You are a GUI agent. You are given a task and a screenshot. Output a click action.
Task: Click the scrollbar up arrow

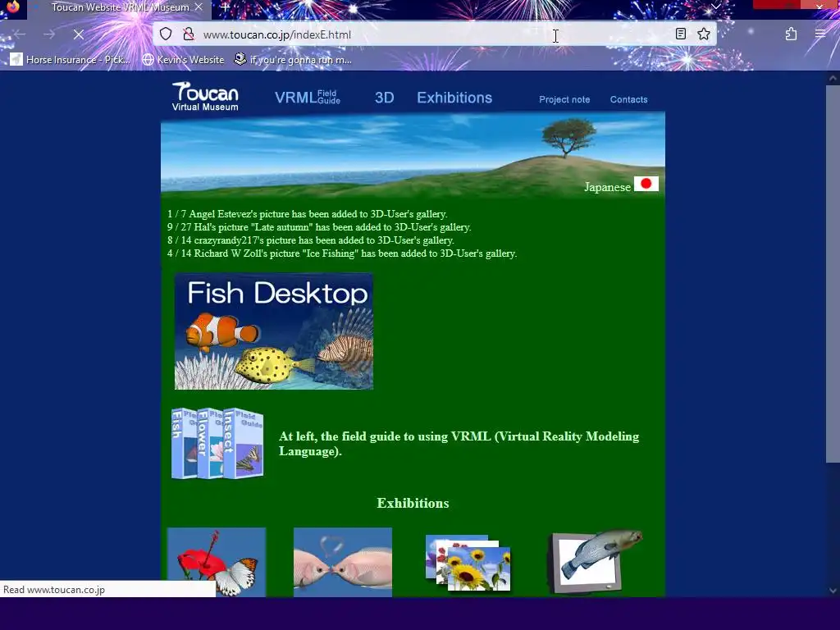pos(833,78)
